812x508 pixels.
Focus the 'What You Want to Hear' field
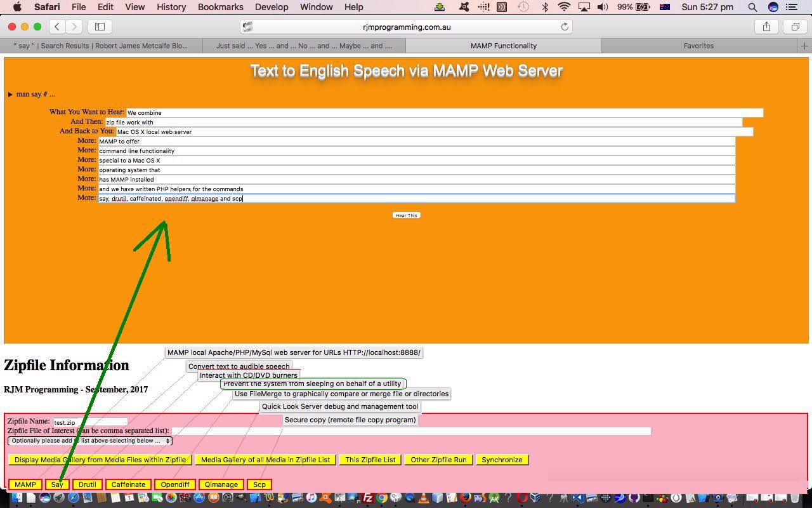coord(445,113)
